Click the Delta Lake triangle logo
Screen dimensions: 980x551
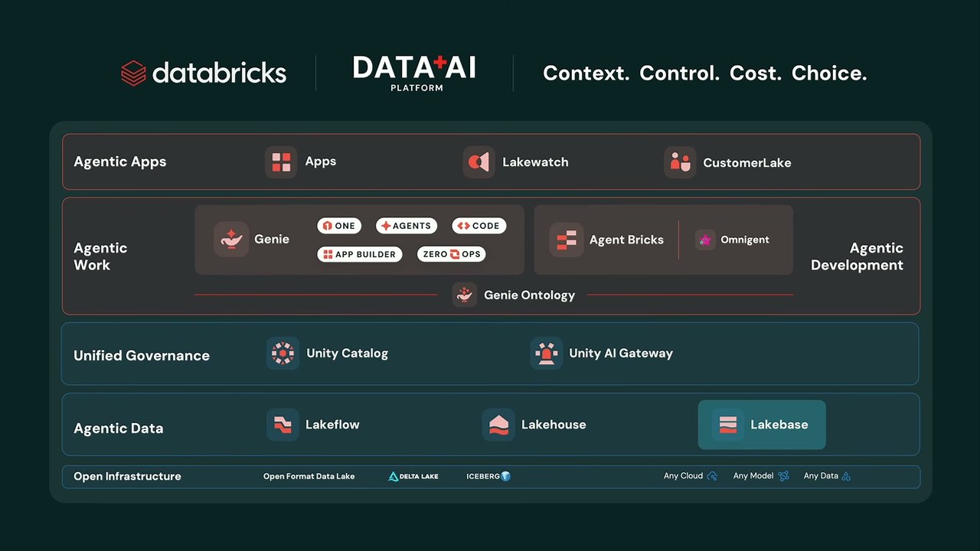(394, 476)
